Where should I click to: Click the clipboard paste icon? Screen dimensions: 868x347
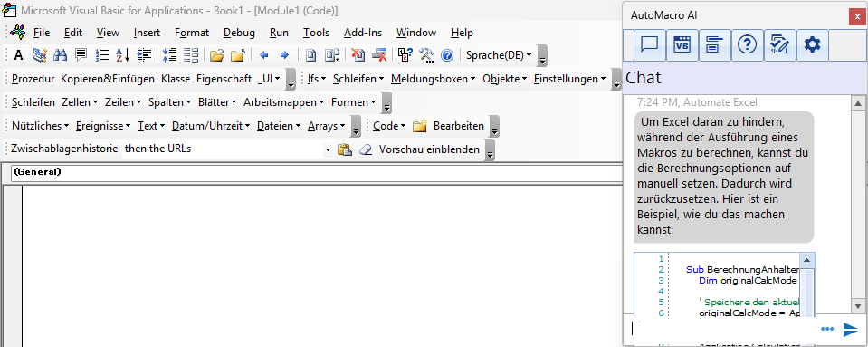[345, 149]
